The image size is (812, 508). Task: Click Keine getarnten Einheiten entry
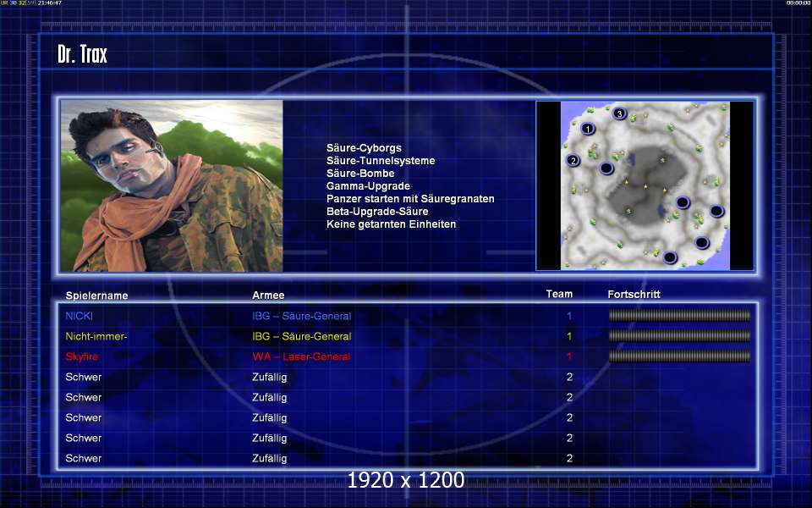(x=391, y=224)
